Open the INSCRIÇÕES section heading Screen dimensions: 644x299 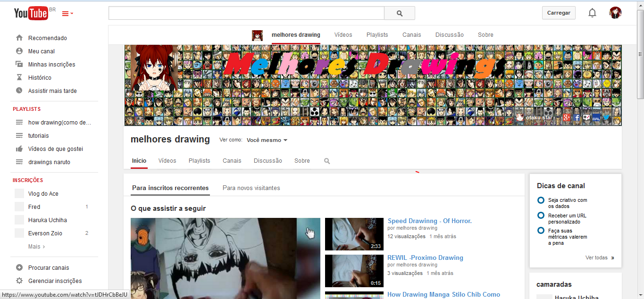(28, 180)
